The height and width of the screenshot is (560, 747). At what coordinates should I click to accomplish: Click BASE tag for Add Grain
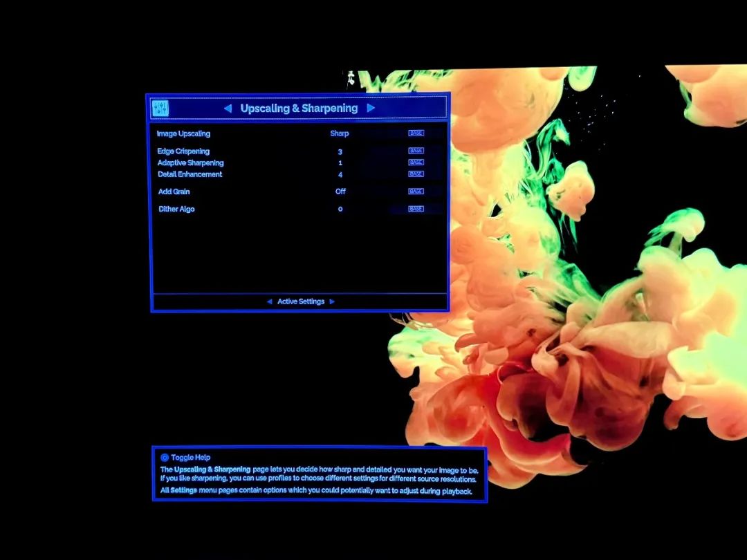[x=416, y=192]
